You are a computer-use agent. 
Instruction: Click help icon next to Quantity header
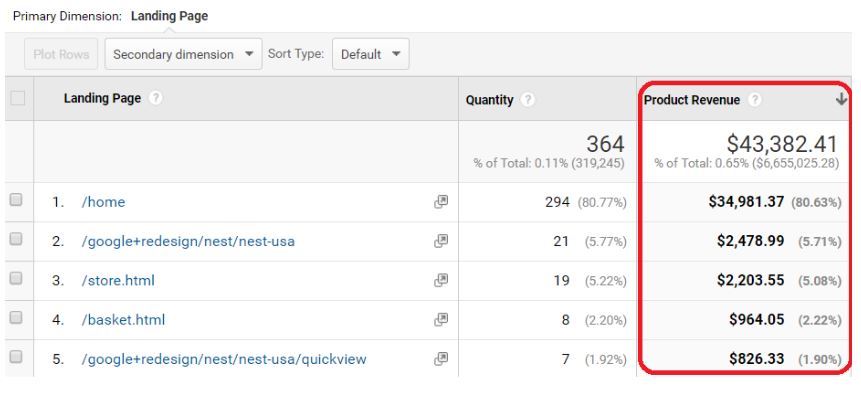(x=528, y=100)
